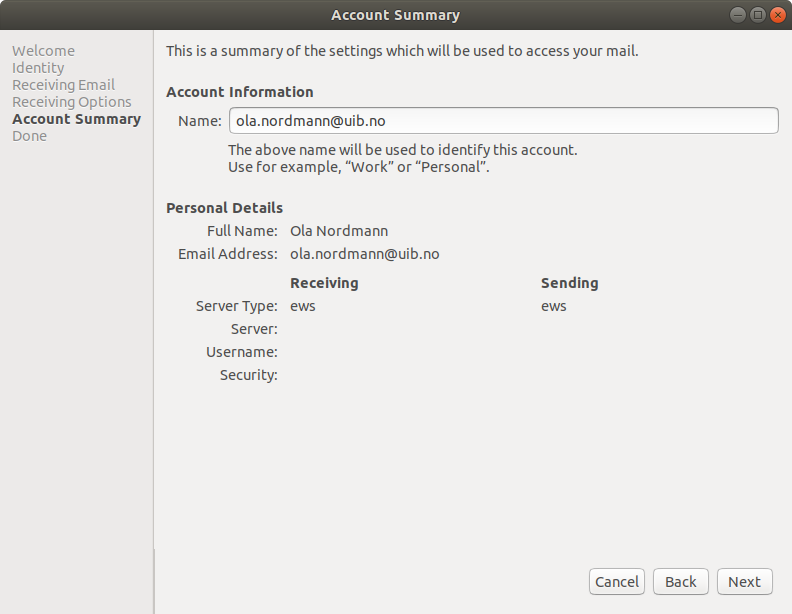Select the Welcome step in sidebar
The height and width of the screenshot is (614, 792).
[43, 51]
